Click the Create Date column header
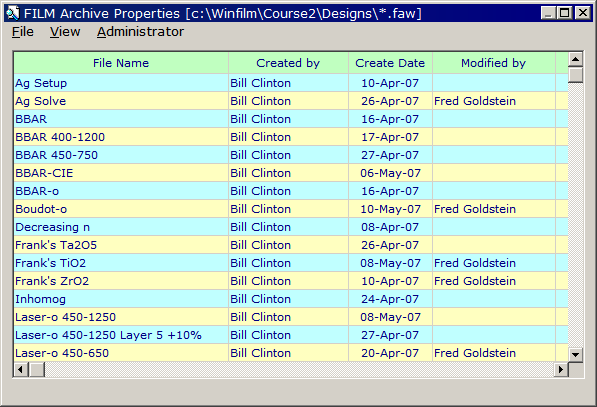 pos(390,63)
